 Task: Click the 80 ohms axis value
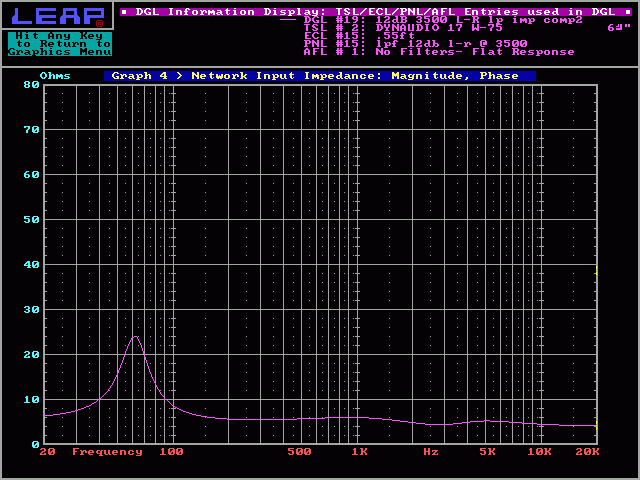tap(32, 85)
